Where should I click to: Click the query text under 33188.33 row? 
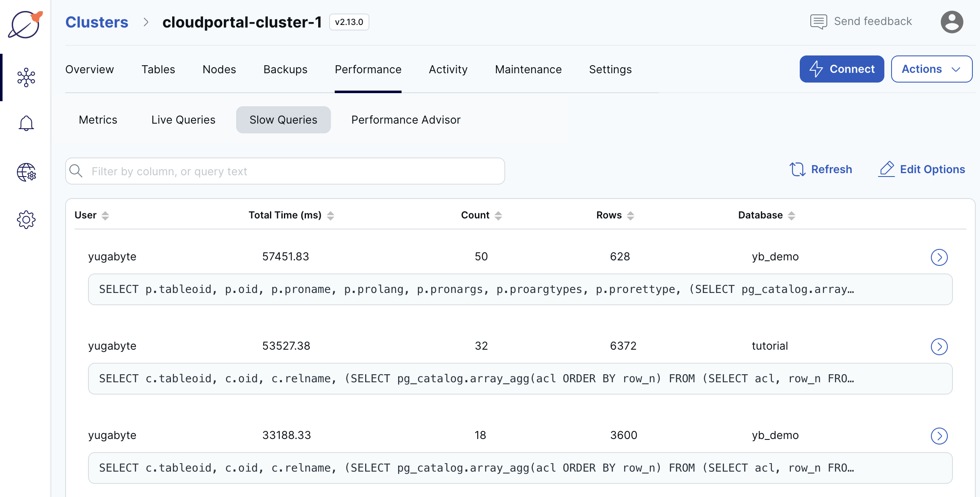coord(520,468)
